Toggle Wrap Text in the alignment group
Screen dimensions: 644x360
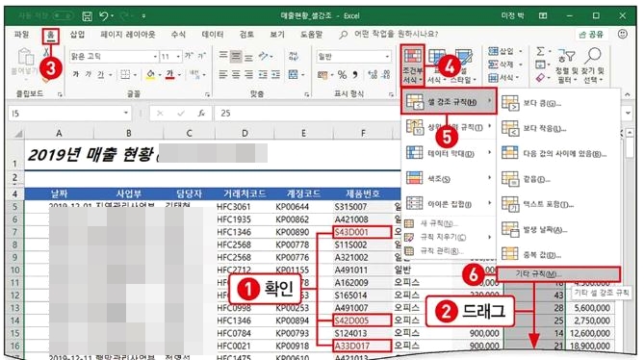[294, 56]
